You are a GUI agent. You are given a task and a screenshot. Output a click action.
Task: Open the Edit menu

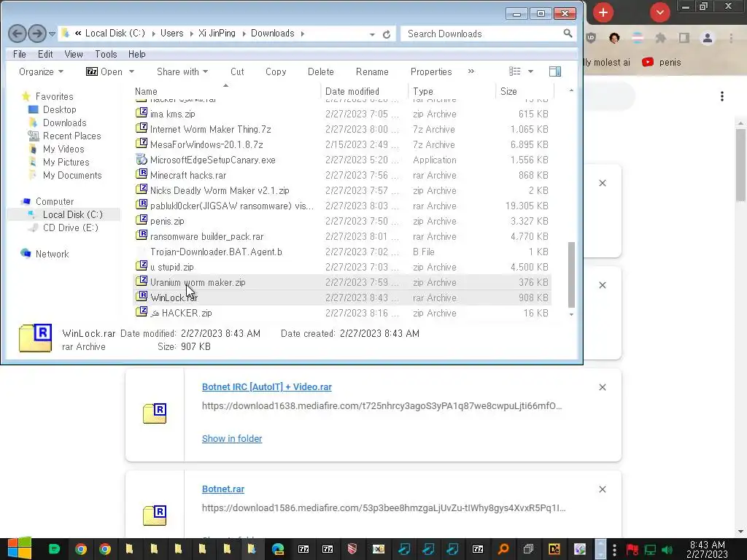point(45,54)
